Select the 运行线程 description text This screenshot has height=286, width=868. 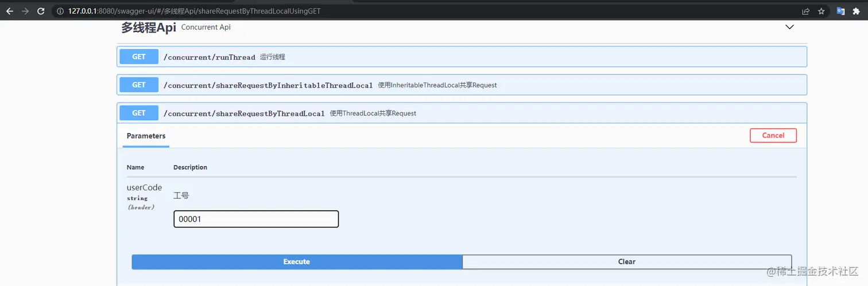click(x=273, y=57)
